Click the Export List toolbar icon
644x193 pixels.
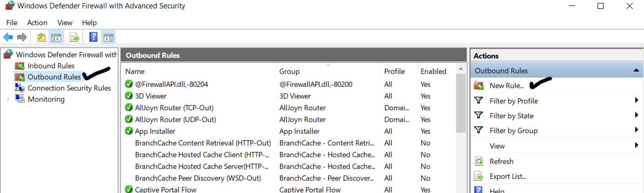click(75, 37)
